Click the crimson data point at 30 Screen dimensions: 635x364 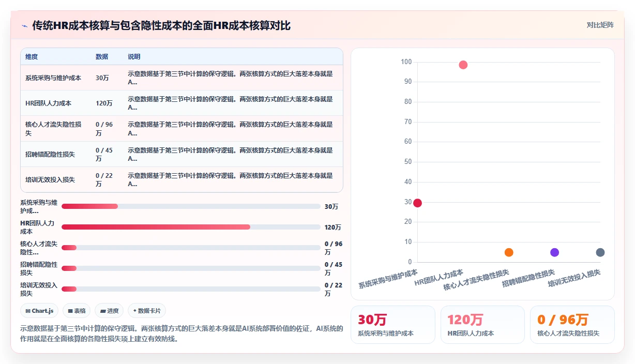(x=417, y=203)
